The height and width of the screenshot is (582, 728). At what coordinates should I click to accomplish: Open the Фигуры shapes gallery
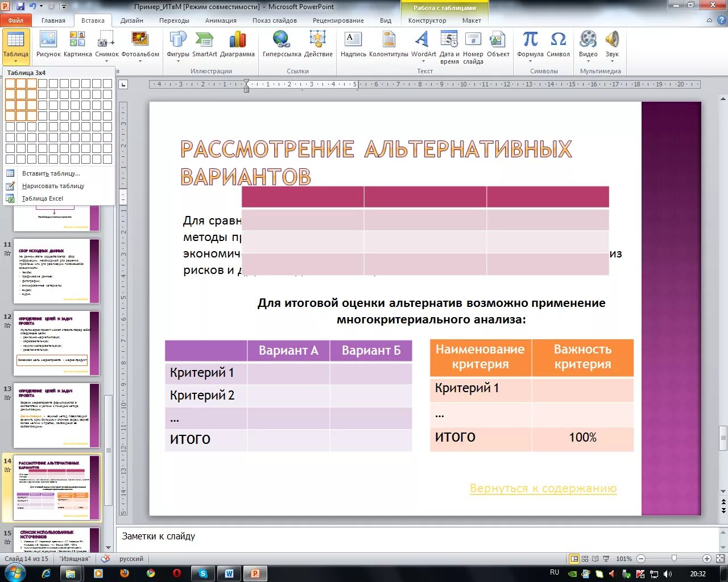tap(178, 47)
